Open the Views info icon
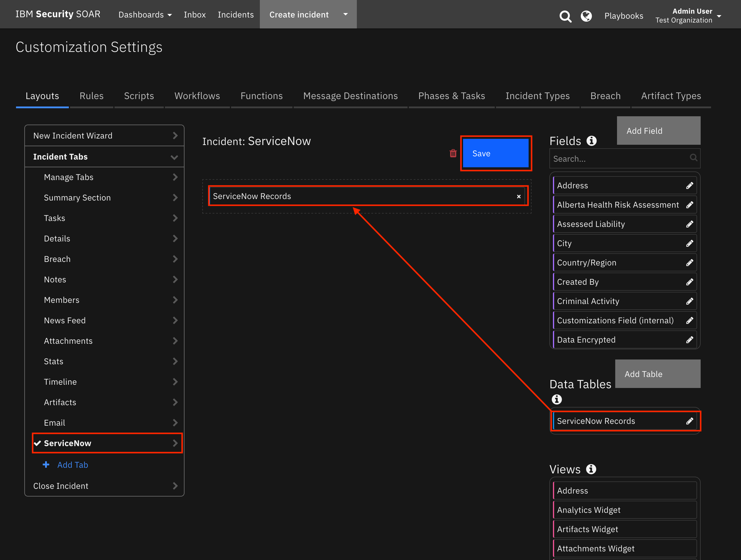The width and height of the screenshot is (741, 560). pyautogui.click(x=591, y=469)
